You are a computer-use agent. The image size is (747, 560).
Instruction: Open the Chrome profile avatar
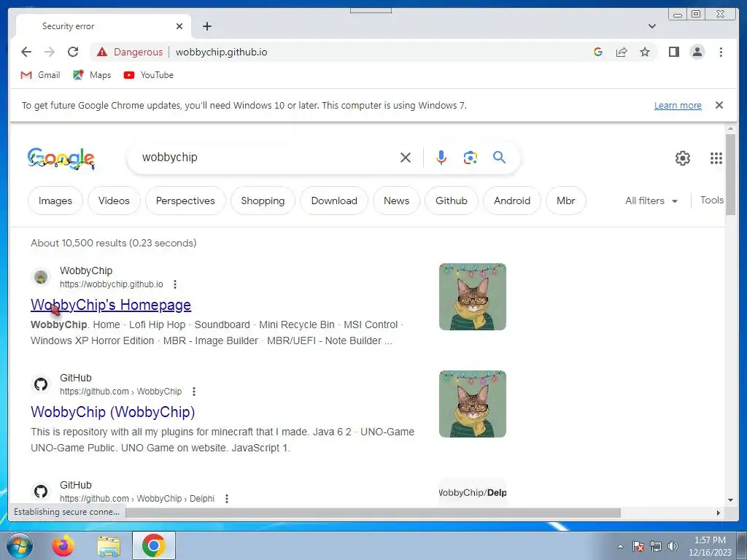(697, 52)
